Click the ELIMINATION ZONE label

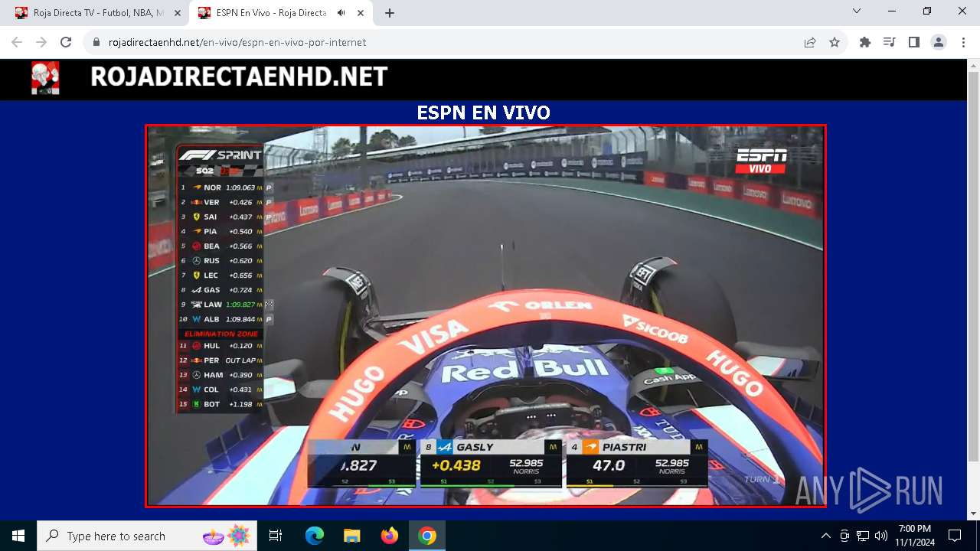[220, 334]
